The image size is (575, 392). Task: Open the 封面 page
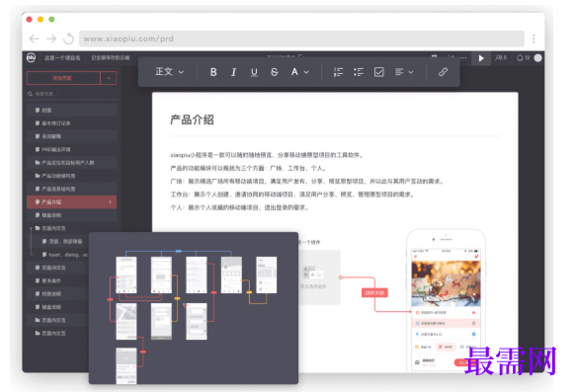pyautogui.click(x=71, y=110)
